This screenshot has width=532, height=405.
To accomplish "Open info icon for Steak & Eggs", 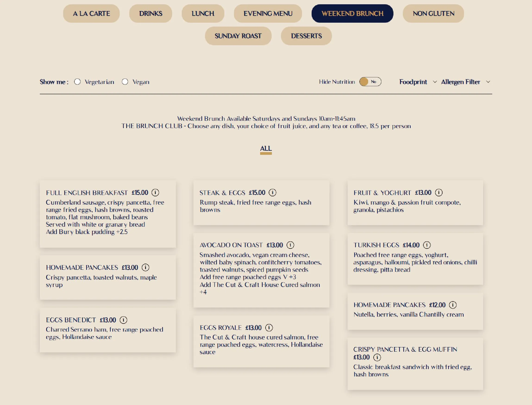I will point(273,193).
